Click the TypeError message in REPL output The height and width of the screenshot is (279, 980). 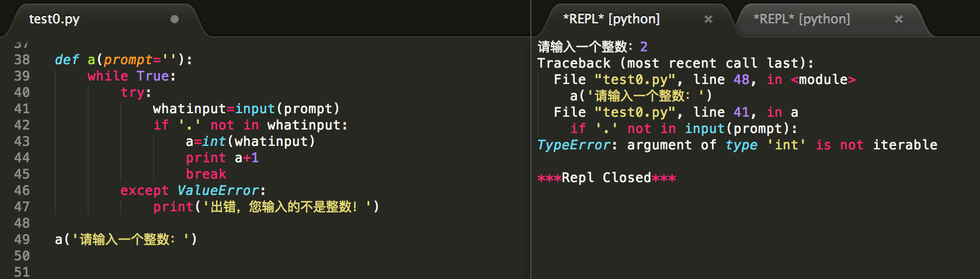[736, 145]
